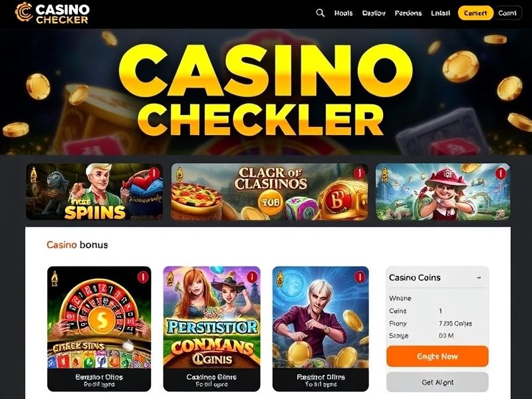Click red badge on Clacr of Clasiinos banner
Image resolution: width=532 pixels, height=399 pixels.
click(x=359, y=174)
